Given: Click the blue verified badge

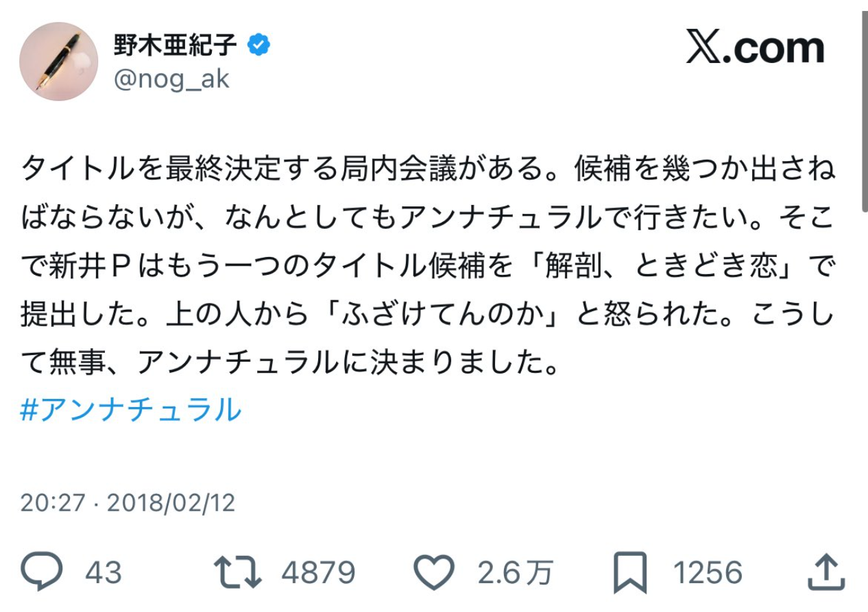Looking at the screenshot, I should click(x=258, y=46).
